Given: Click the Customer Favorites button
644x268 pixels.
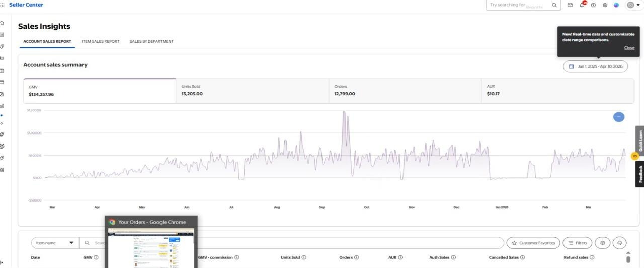Looking at the screenshot, I should click(533, 243).
